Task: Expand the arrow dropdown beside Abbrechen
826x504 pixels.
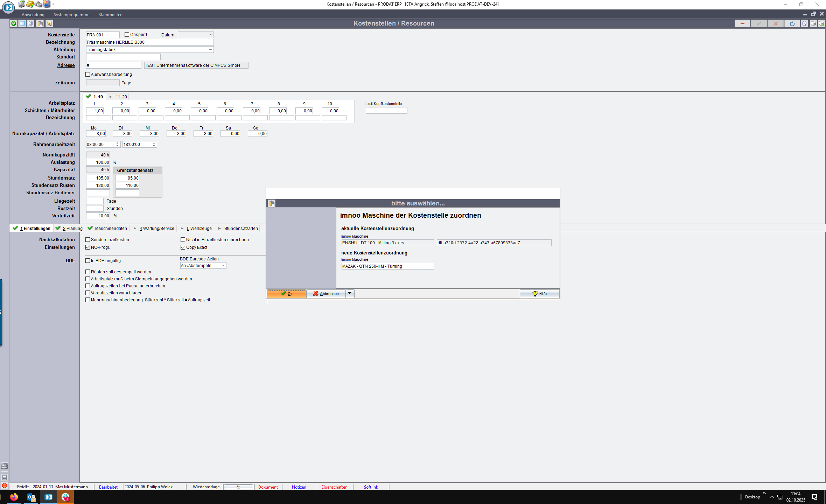Action: pyautogui.click(x=350, y=294)
